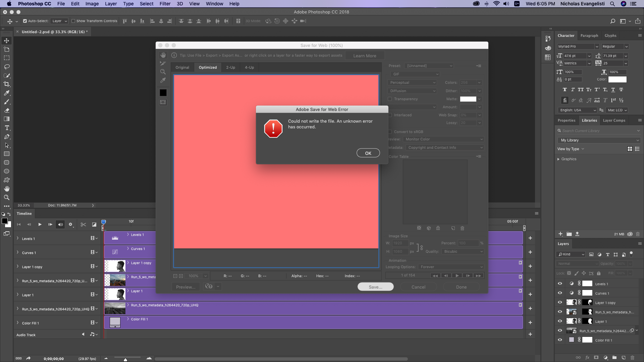Screen dimensions: 644x362
Task: Select the Eraser tool
Action: 6,111
